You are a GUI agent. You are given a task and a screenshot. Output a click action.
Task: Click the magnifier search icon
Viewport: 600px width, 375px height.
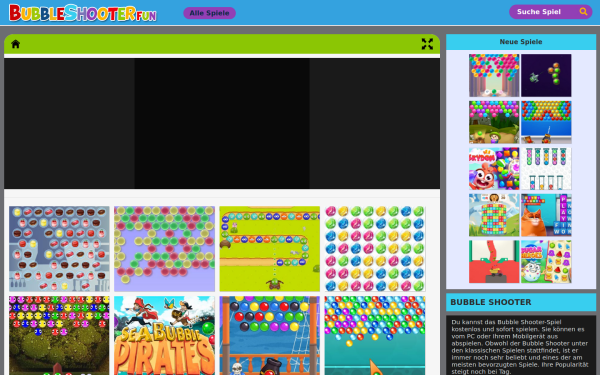(583, 11)
